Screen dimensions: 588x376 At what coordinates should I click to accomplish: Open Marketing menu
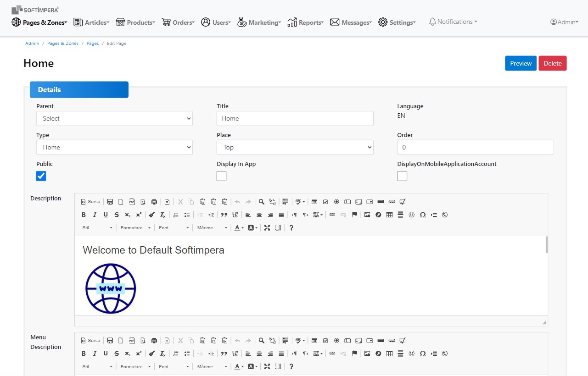pyautogui.click(x=259, y=22)
